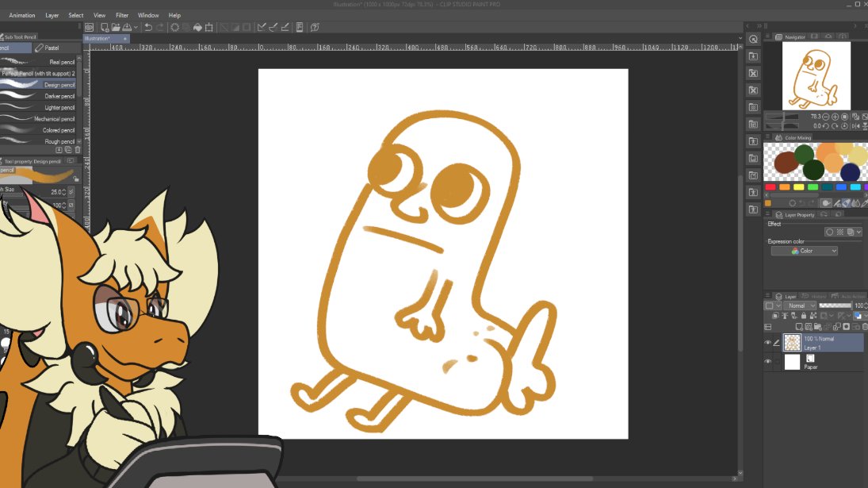
Task: Select the Rough pencil brush
Action: [x=39, y=141]
